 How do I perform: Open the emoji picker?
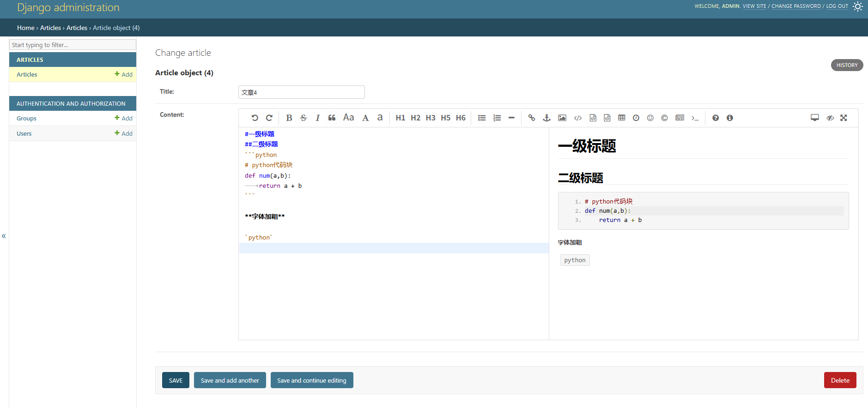point(650,118)
